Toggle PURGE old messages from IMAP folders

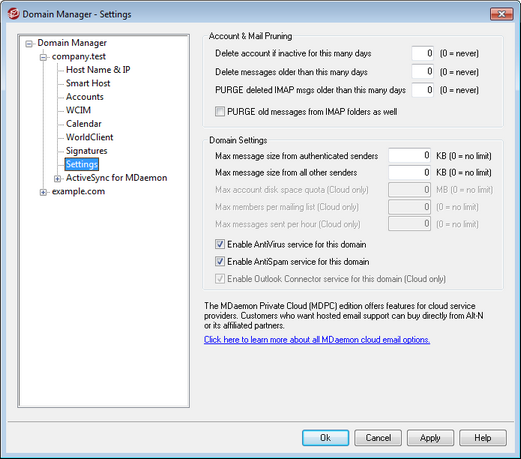point(220,111)
